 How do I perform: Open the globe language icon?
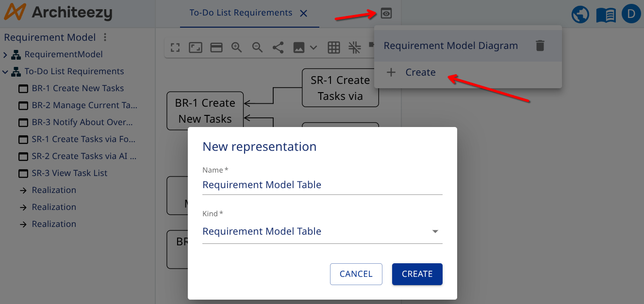click(580, 14)
